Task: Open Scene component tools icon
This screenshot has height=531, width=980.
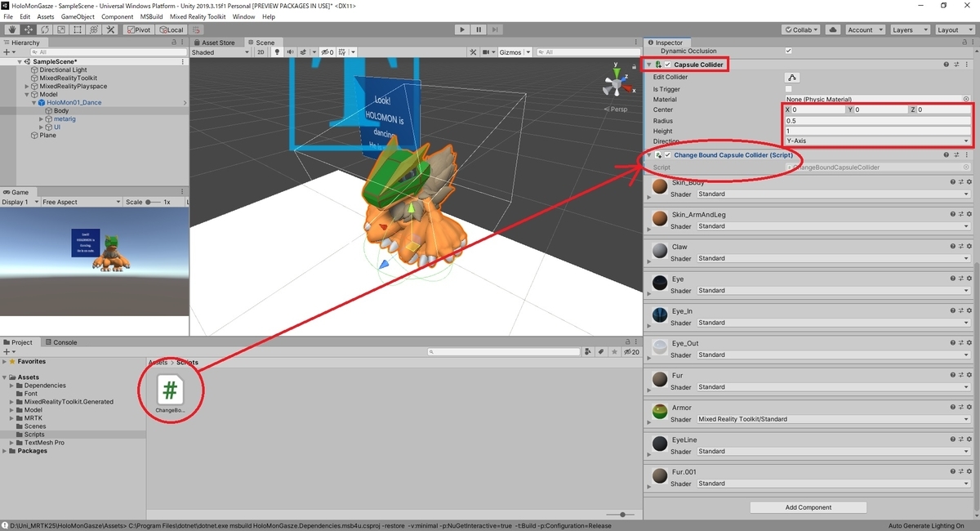Action: coord(473,52)
